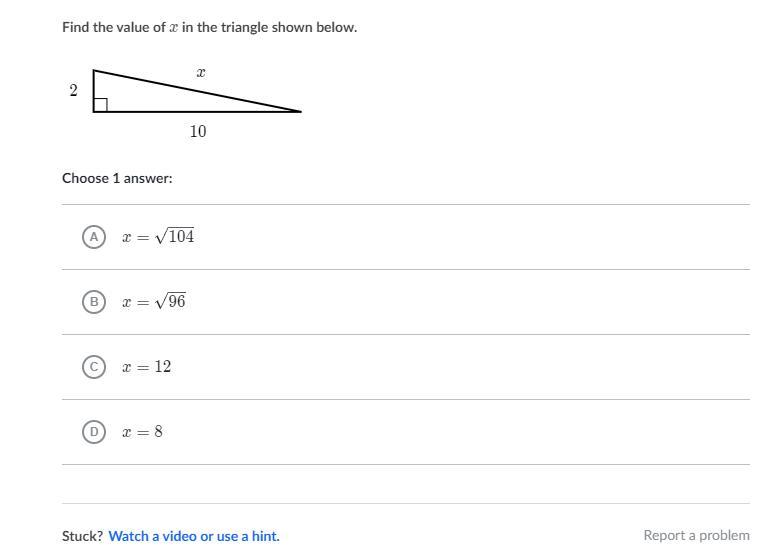Open "Watch a video or use a hint" link
The height and width of the screenshot is (555, 780).
(194, 536)
